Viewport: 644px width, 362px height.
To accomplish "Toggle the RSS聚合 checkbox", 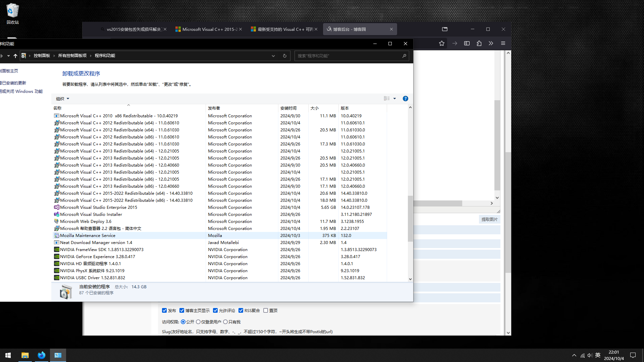I will (241, 310).
